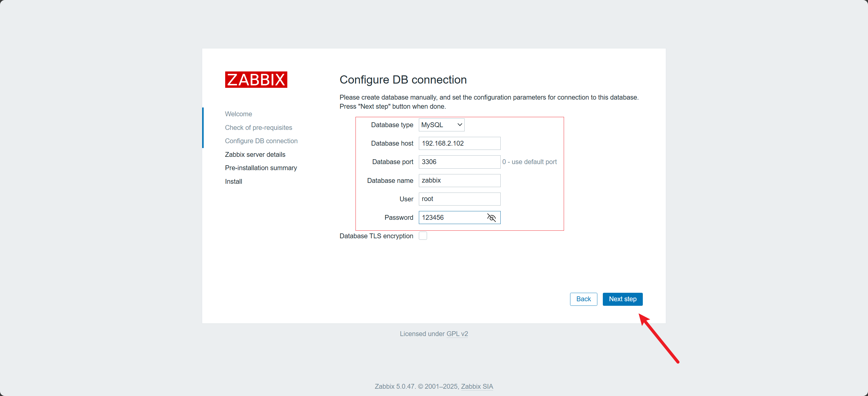
Task: Click the Password label
Action: 399,218
